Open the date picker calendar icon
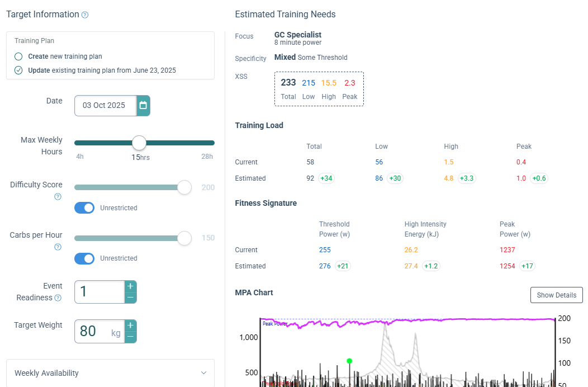 click(x=143, y=106)
